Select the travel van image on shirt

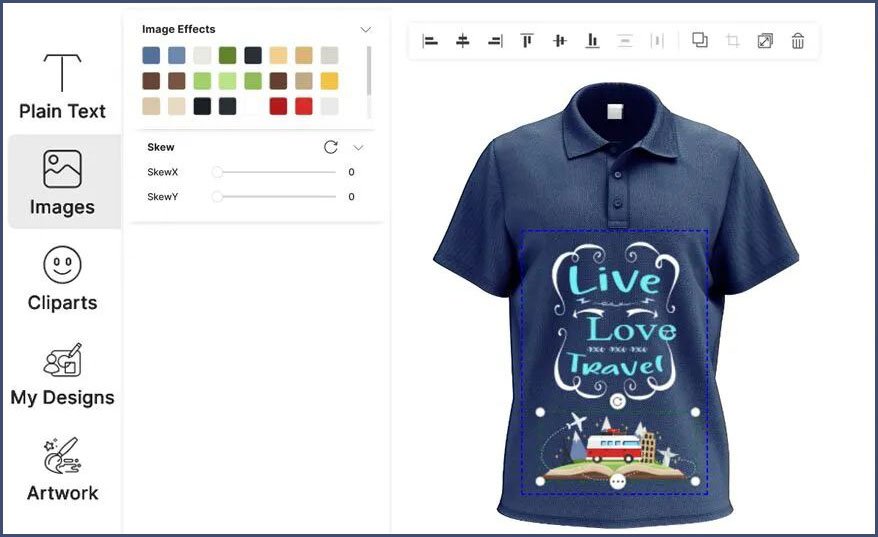pos(617,446)
